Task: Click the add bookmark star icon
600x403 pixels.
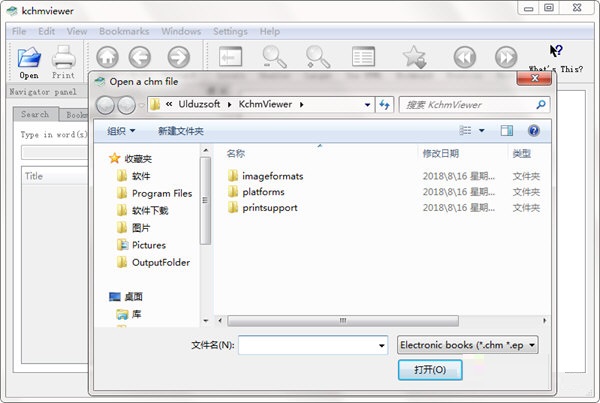Action: click(414, 57)
